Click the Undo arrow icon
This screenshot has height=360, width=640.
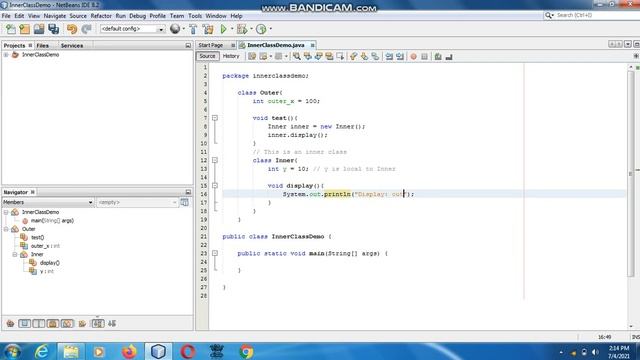pyautogui.click(x=72, y=29)
